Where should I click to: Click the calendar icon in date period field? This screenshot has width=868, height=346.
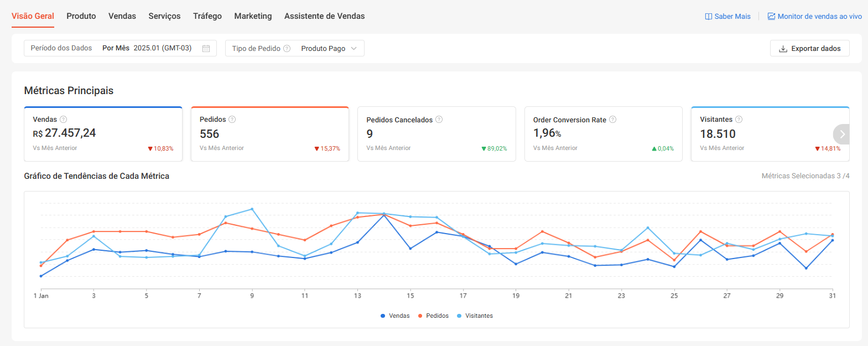pyautogui.click(x=206, y=49)
